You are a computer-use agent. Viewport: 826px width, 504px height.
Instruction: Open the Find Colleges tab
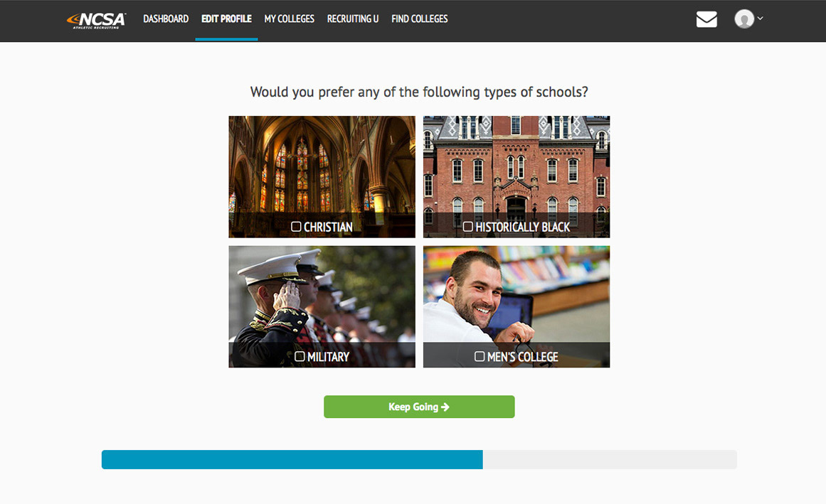coord(419,19)
